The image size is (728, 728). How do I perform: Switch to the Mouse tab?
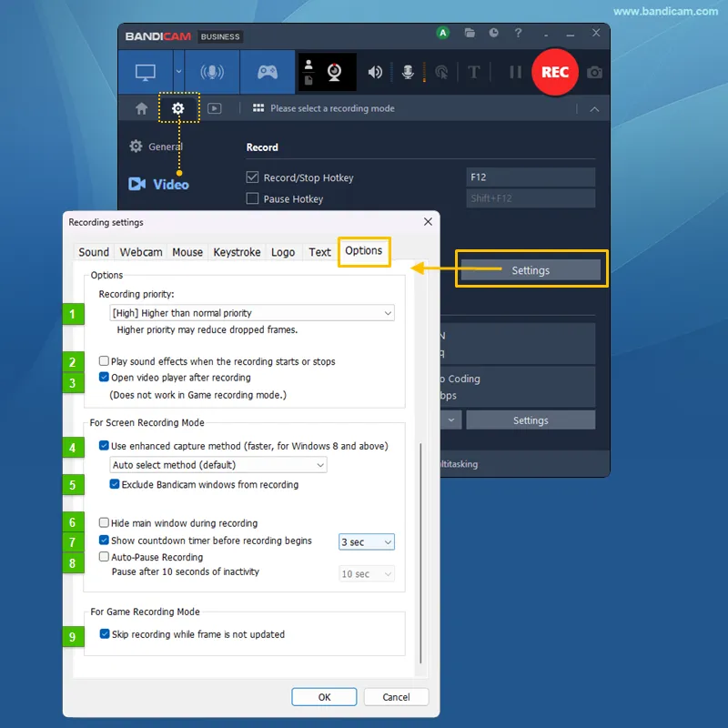(187, 252)
